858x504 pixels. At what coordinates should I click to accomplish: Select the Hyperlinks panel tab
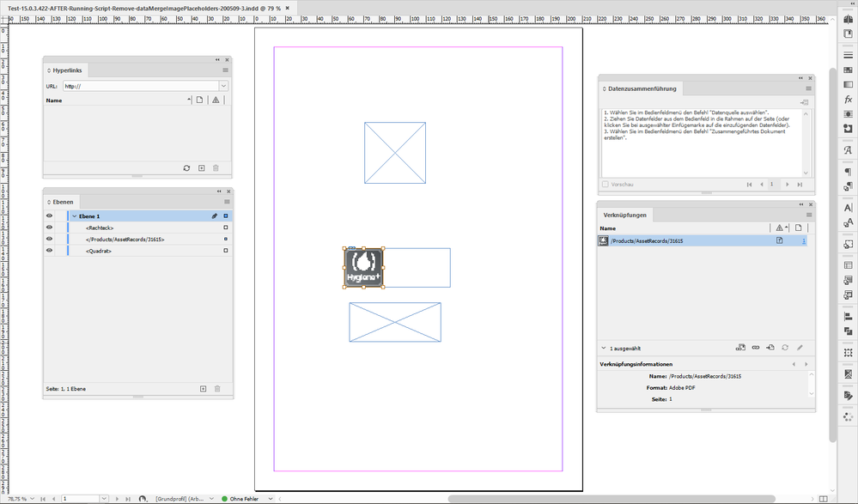(64, 70)
